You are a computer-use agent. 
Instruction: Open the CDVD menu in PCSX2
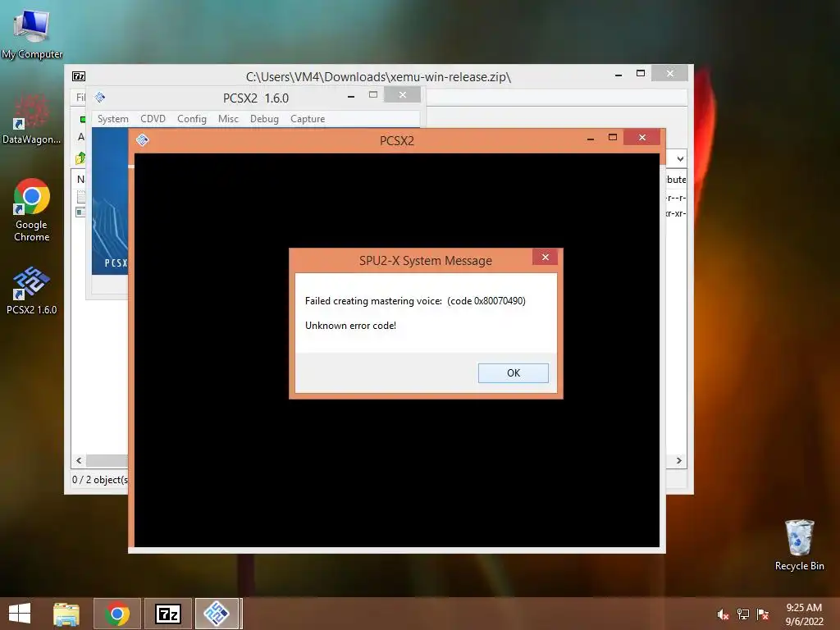153,119
